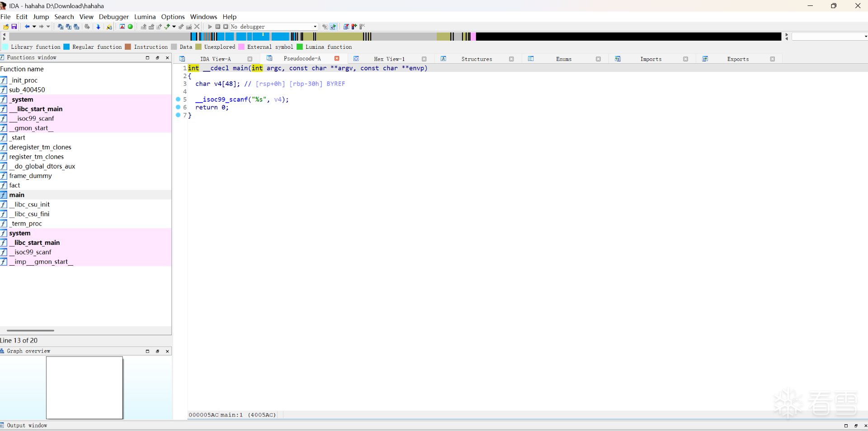Jump back with the blue left arrow

27,27
